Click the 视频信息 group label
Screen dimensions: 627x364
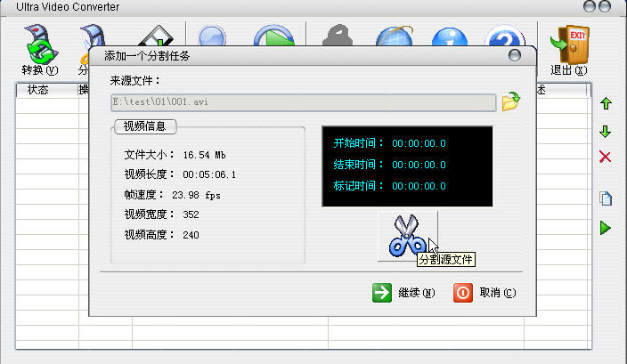tap(145, 126)
